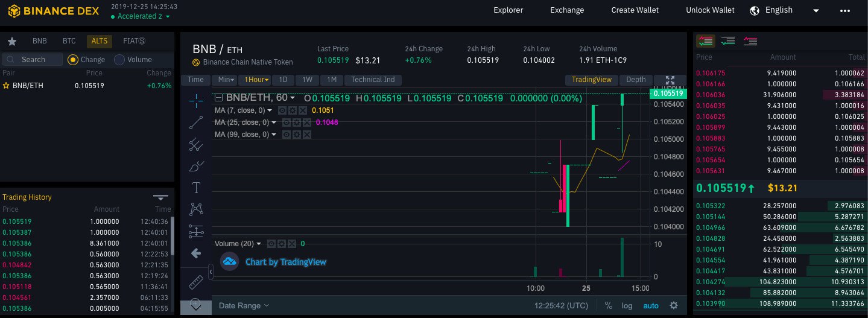This screenshot has height=318, width=868.
Task: Switch to the ALTS market tab
Action: 99,41
